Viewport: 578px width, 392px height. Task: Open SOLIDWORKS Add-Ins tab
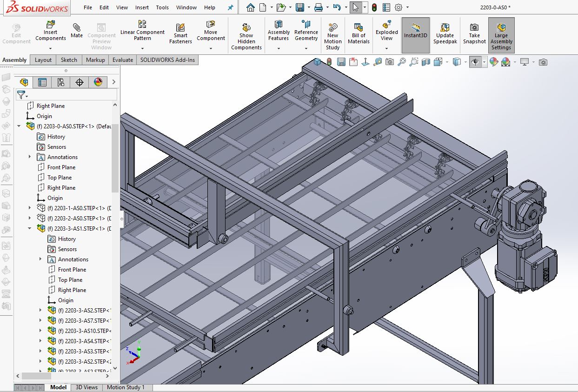coord(168,60)
